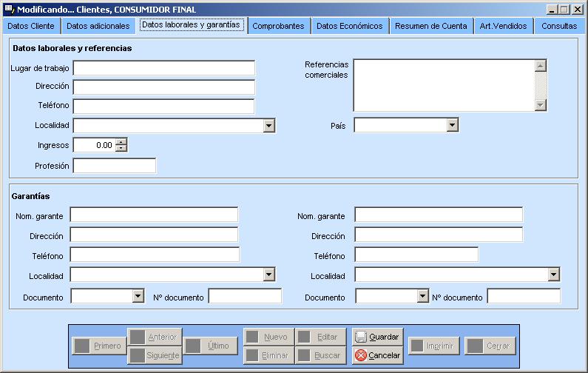Expand the first guarantor's Documento dropdown
This screenshot has height=373, width=588.
138,296
